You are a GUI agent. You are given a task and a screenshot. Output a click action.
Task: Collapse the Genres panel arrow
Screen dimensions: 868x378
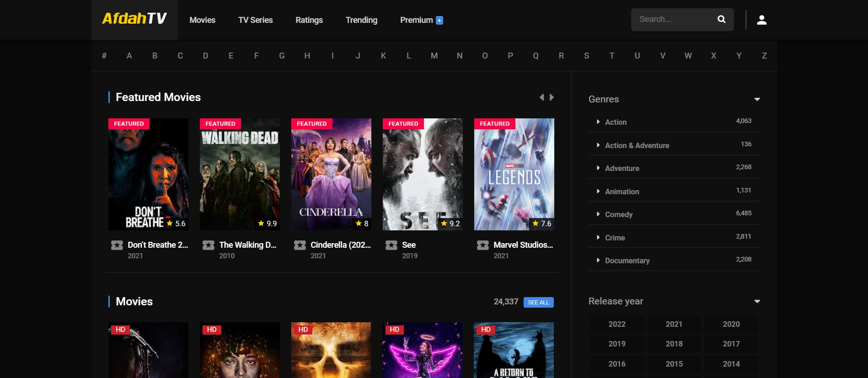757,99
